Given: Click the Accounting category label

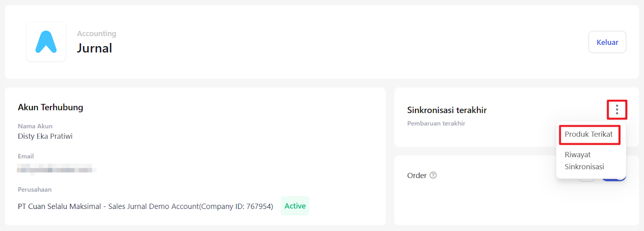Looking at the screenshot, I should (97, 34).
